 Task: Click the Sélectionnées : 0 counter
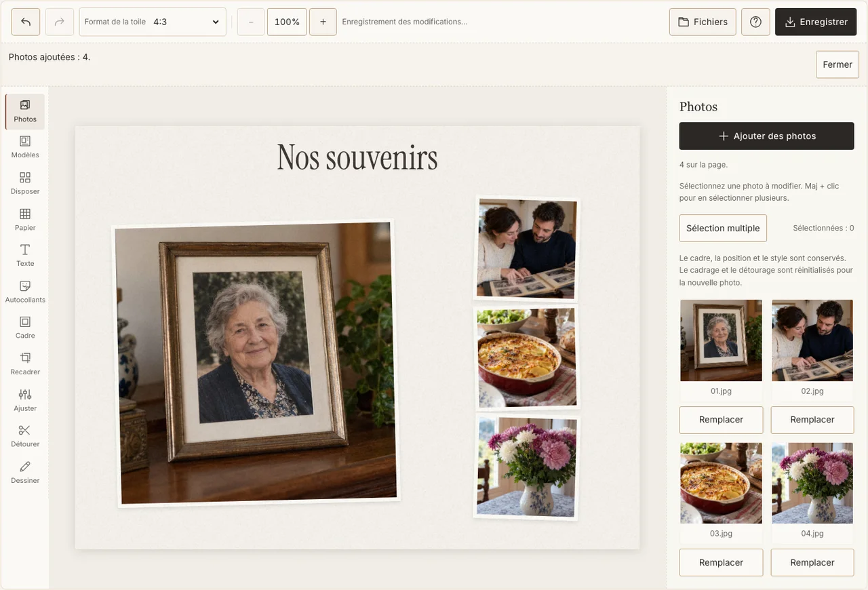(x=823, y=228)
